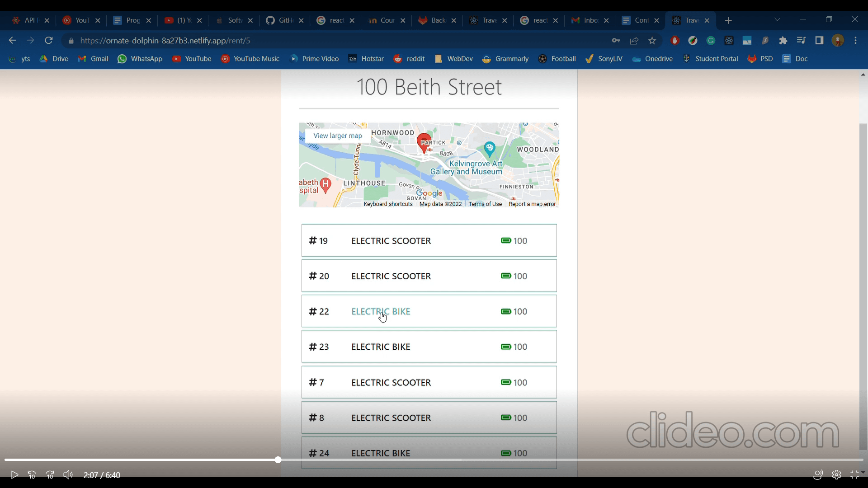Open the media control icon
868x488 pixels.
click(x=801, y=41)
